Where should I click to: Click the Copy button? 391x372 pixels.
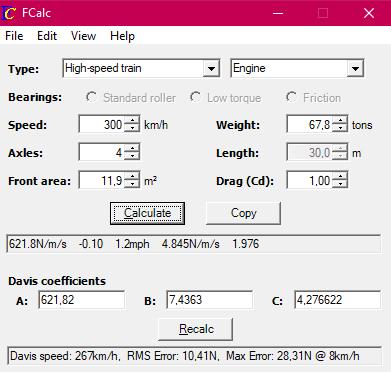click(244, 213)
